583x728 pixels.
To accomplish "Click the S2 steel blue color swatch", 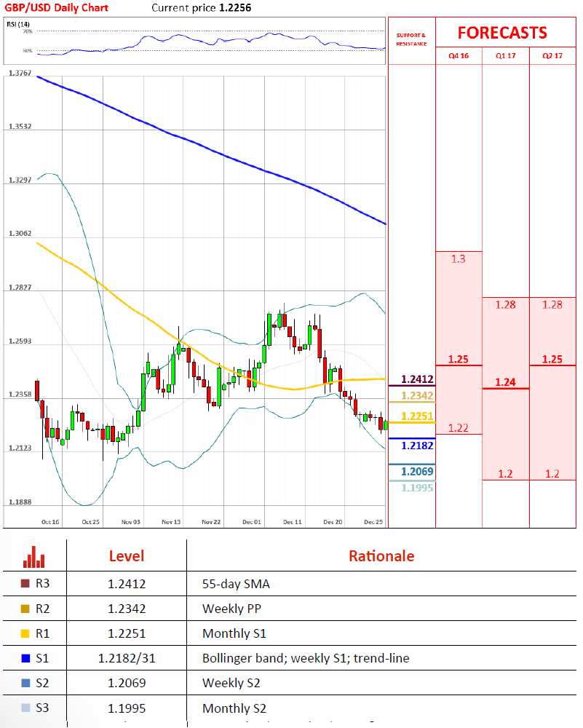I will click(25, 683).
